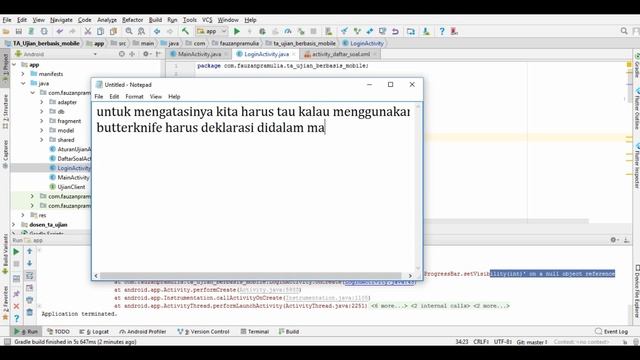Open the Event Log
The height and width of the screenshot is (360, 640).
611,331
